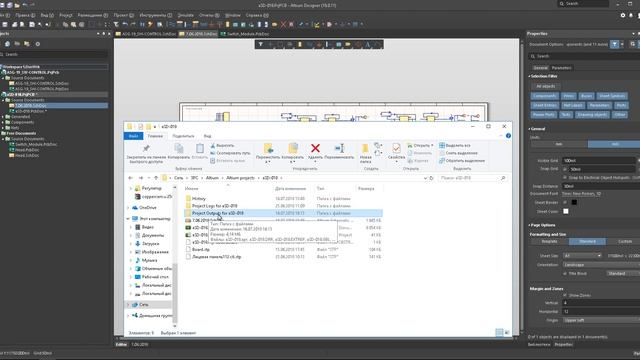
Task: Toggle Net Labels selection filter button
Action: pos(573,105)
